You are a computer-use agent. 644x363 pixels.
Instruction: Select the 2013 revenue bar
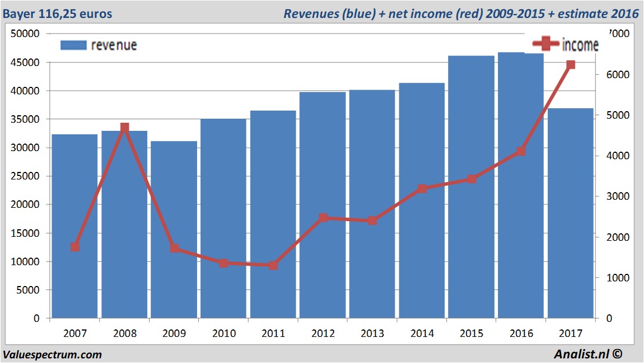[372, 204]
